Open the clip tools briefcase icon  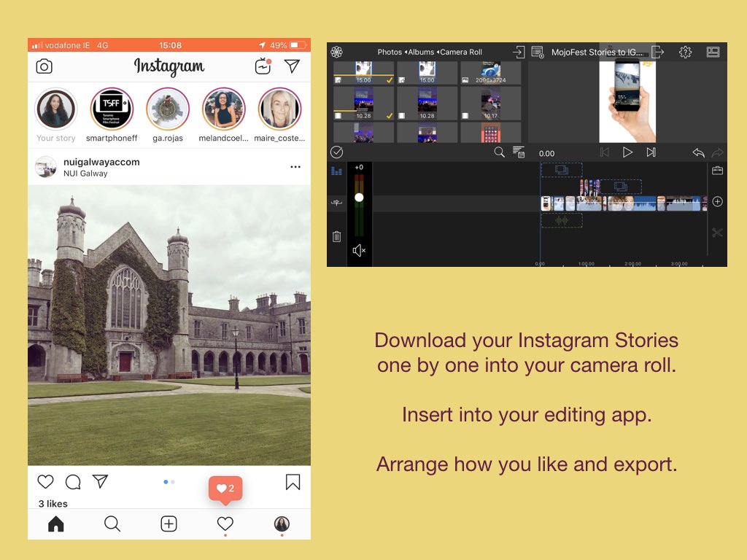tap(718, 171)
